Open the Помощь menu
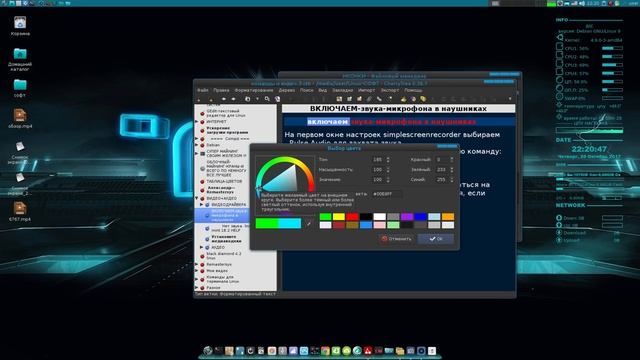 [x=413, y=90]
